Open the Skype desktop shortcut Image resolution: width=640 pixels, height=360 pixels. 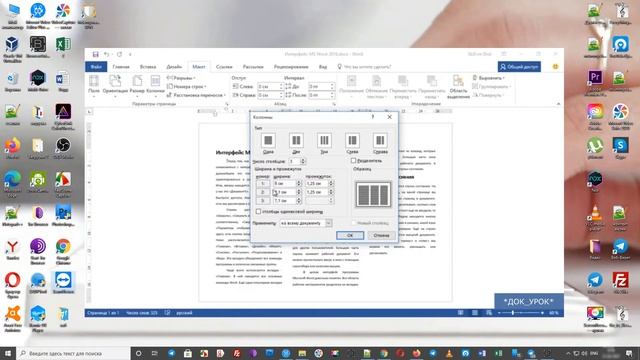point(620,148)
